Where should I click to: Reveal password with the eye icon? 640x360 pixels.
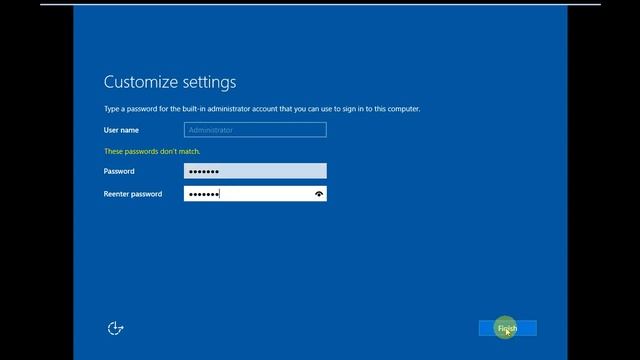[319, 194]
